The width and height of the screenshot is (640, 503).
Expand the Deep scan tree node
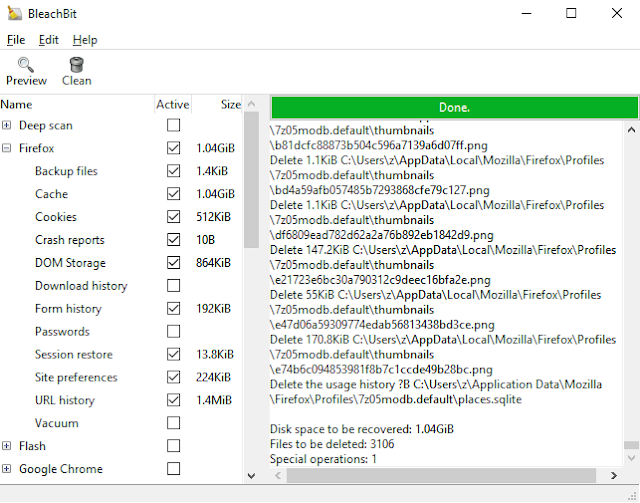(7, 125)
